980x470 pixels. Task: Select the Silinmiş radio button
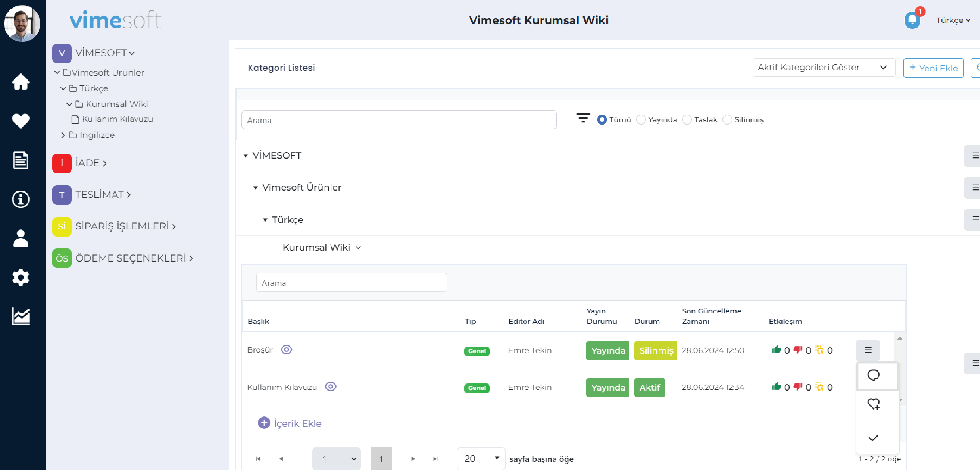[x=727, y=119]
